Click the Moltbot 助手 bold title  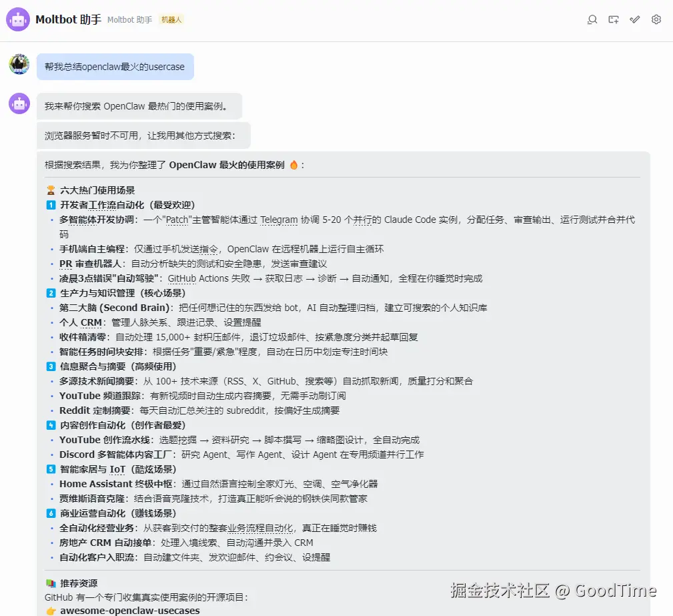tap(68, 19)
